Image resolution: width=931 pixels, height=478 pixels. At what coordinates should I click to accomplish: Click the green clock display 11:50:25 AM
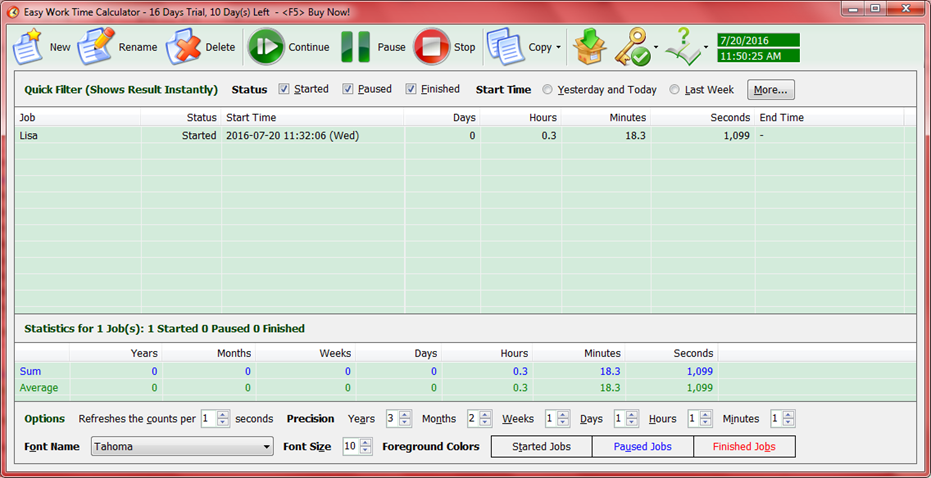[758, 56]
